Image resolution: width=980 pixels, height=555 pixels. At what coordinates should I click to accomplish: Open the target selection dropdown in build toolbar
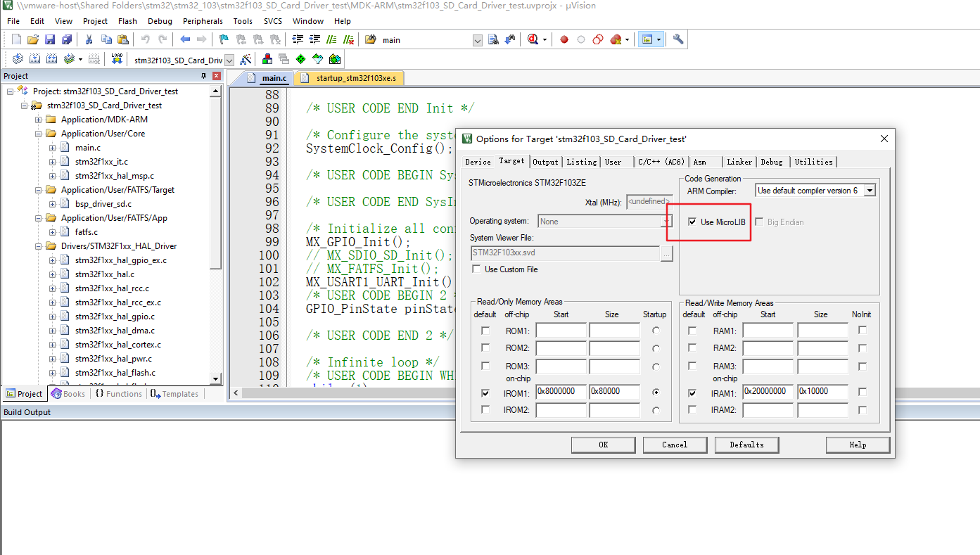[x=229, y=60]
